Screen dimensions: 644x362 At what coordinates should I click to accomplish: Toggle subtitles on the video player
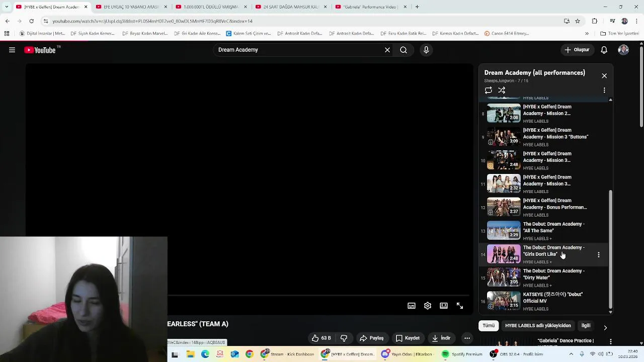point(412,306)
